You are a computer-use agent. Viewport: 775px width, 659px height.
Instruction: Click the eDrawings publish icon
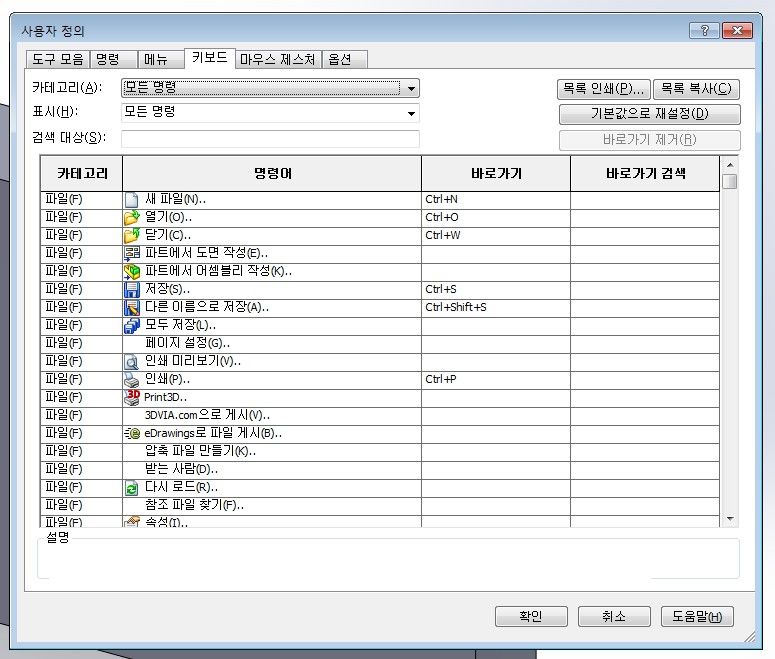point(131,434)
